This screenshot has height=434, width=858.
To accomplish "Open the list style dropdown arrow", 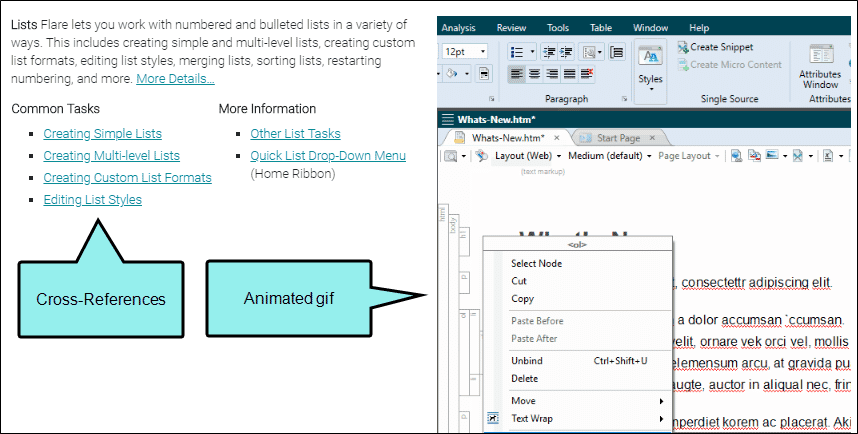I will pos(532,52).
